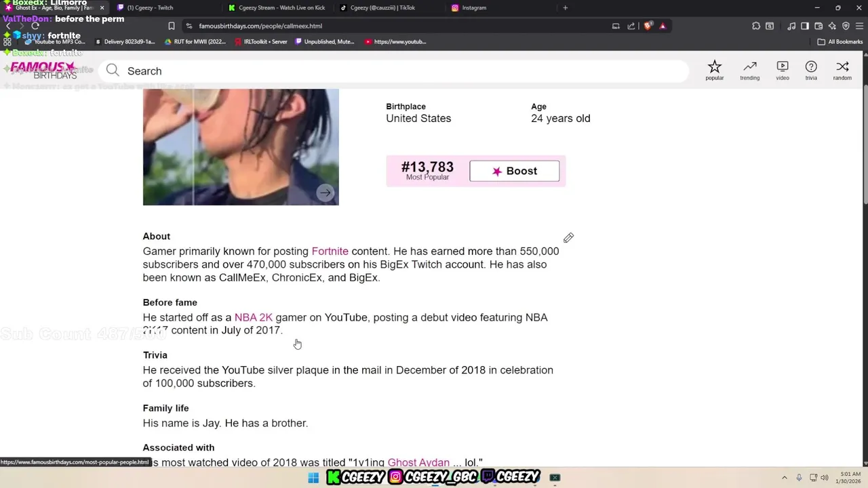The image size is (868, 488).
Task: Open the NBA 2K link
Action: click(253, 317)
